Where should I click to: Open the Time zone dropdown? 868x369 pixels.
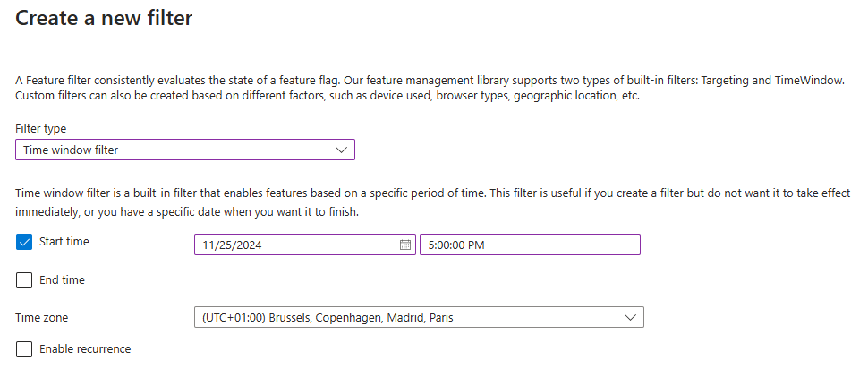pos(418,318)
